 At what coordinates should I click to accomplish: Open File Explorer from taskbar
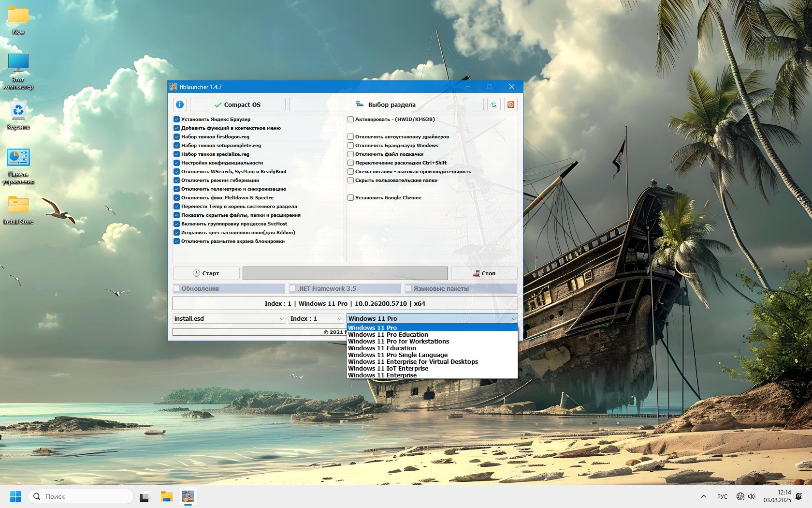[167, 496]
